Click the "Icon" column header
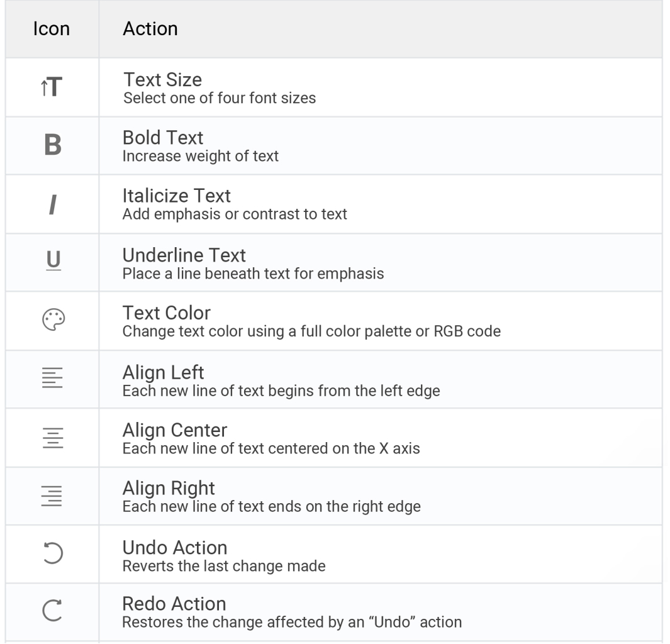670x644 pixels. [x=52, y=29]
